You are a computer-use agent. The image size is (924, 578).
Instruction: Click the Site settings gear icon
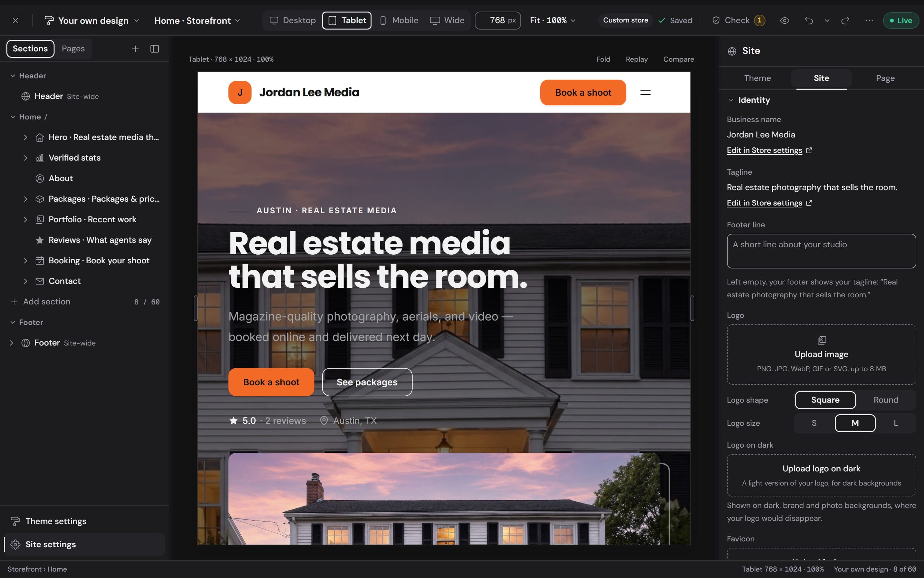(15, 544)
